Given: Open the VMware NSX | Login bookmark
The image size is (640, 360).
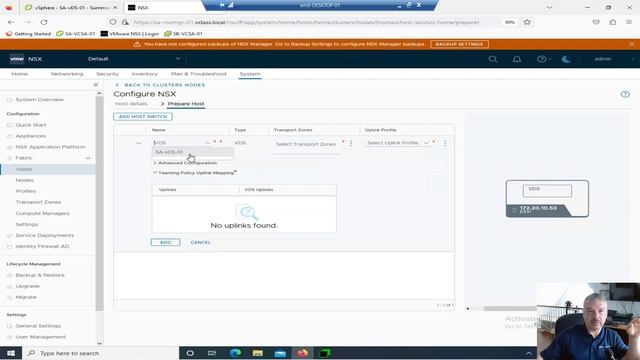Looking at the screenshot, I should coord(129,33).
